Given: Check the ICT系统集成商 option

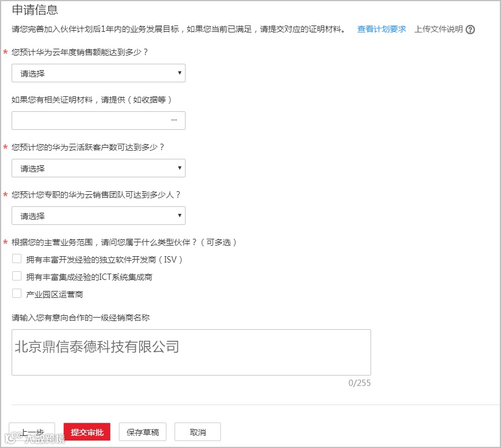Looking at the screenshot, I should coord(17,276).
